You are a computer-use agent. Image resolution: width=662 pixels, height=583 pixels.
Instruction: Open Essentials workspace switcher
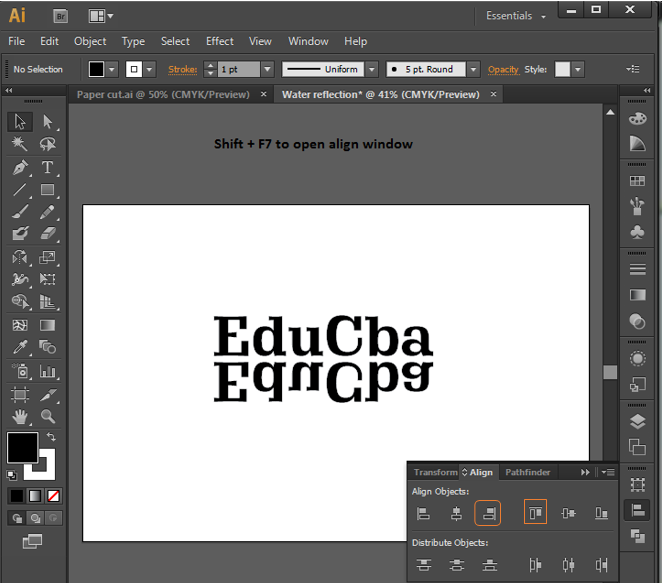click(516, 16)
